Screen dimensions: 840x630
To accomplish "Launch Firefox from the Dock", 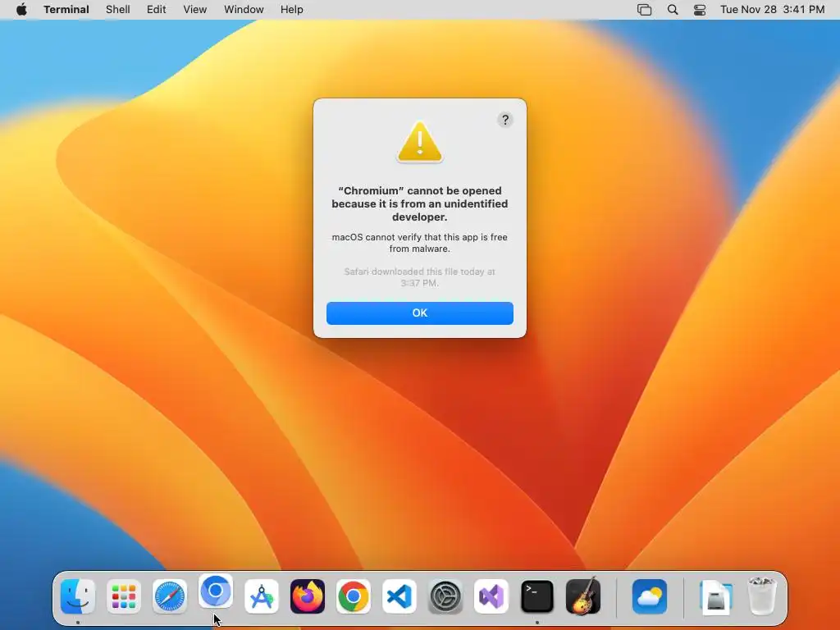I will pyautogui.click(x=308, y=596).
